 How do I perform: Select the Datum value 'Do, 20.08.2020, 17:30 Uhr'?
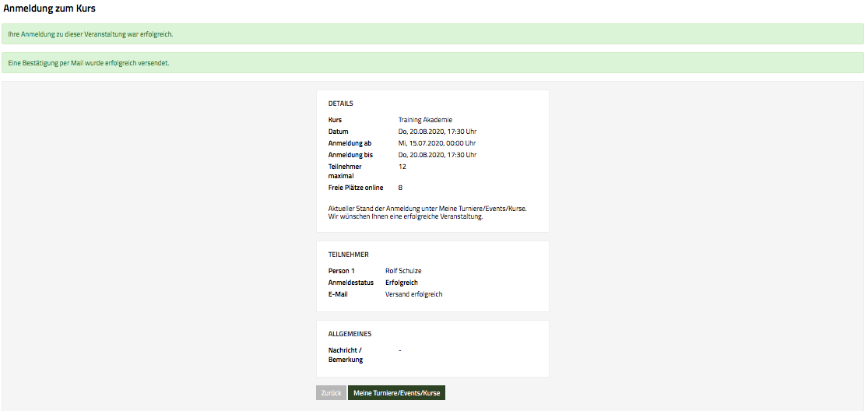tap(438, 132)
